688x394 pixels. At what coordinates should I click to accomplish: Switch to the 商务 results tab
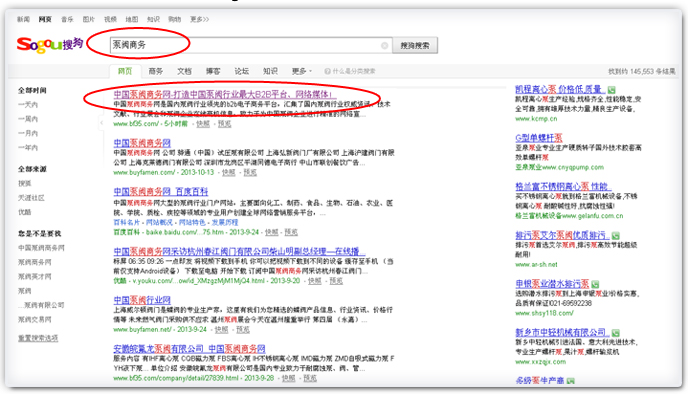click(x=155, y=71)
